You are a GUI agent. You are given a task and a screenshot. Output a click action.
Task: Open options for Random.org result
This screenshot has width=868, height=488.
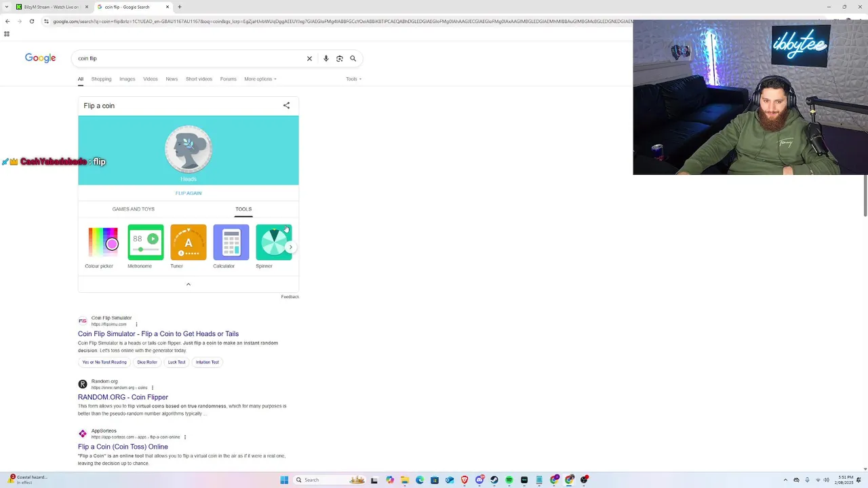tap(153, 388)
